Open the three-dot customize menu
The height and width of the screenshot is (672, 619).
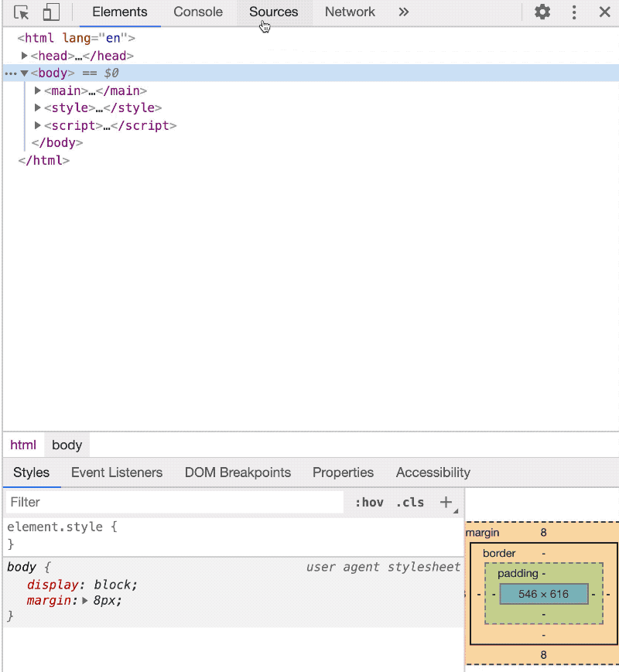574,12
